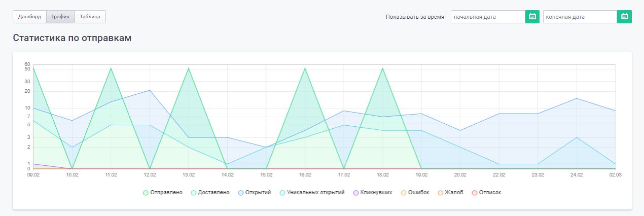Screen dimensions: 644x216
Task: Toggle the Кликнувших series in legend
Action: (x=372, y=193)
